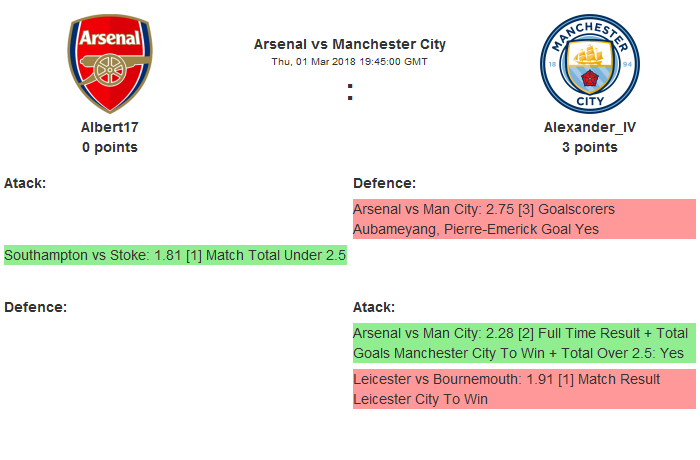The width and height of the screenshot is (700, 460).
Task: Click the Arsenal cannon on the crest
Action: [x=110, y=74]
